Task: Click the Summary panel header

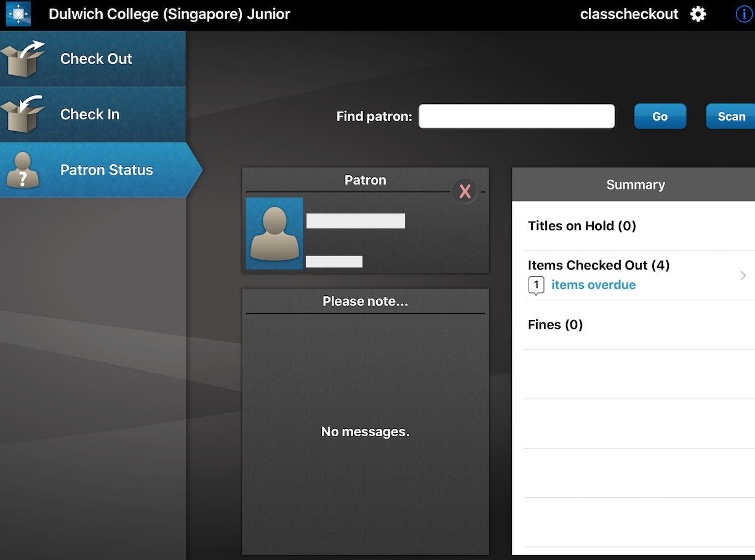Action: 634,185
